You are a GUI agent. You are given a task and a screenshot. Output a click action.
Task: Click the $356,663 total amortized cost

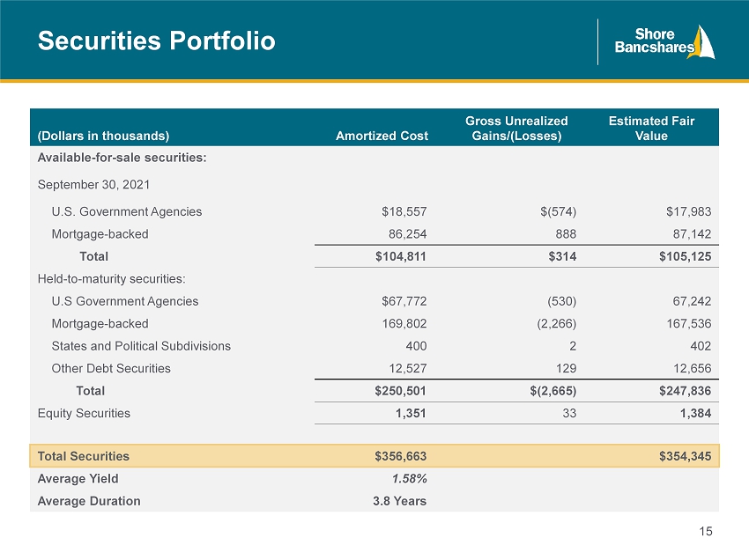(400, 456)
